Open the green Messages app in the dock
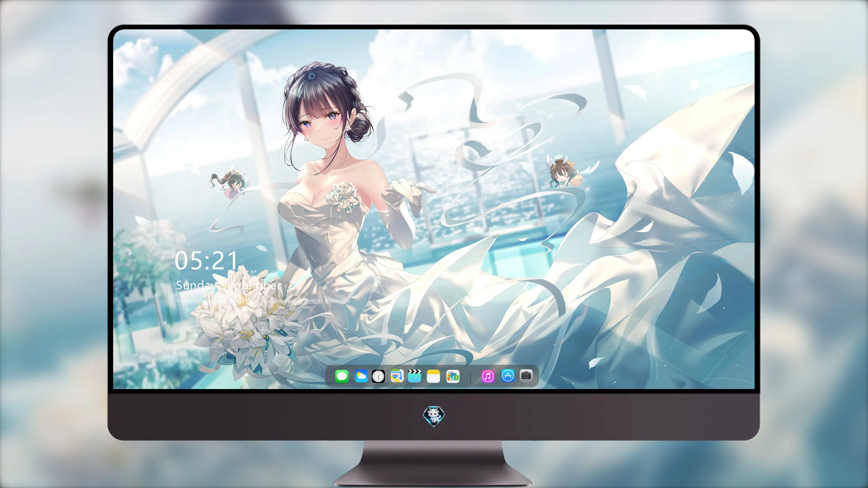 click(x=342, y=376)
